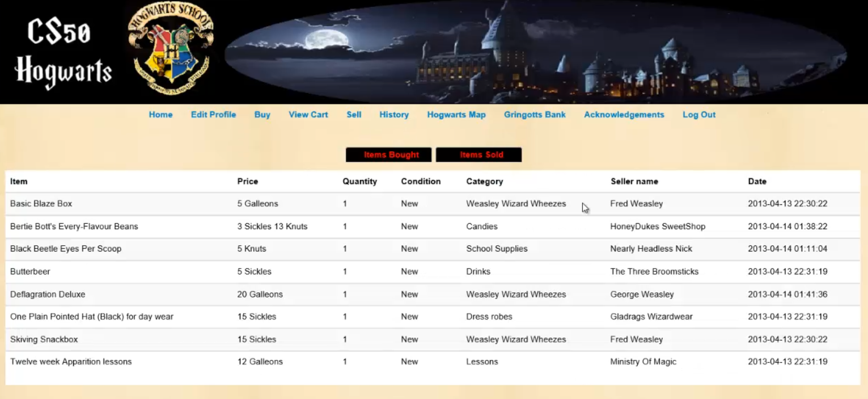Open the Edit Profile page

pyautogui.click(x=213, y=115)
